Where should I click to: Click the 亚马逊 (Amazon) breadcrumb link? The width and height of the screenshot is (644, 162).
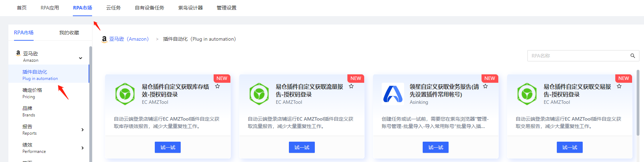[129, 39]
